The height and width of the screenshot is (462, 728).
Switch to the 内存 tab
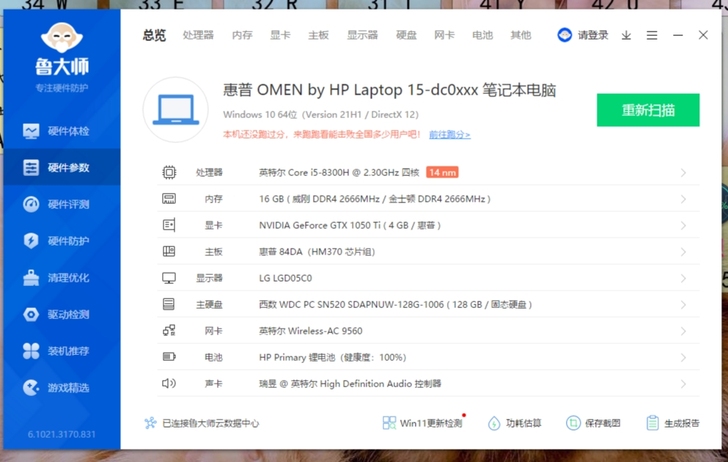pyautogui.click(x=242, y=35)
